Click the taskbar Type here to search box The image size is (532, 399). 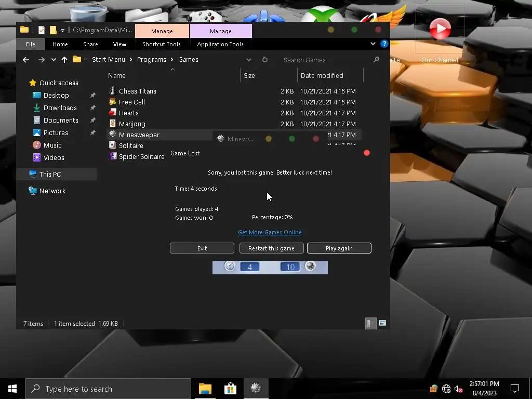click(108, 389)
